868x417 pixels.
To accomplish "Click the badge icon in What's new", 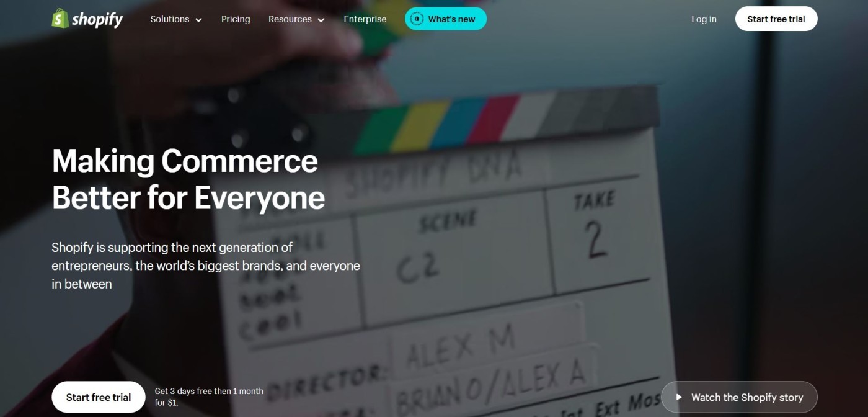I will click(x=417, y=19).
